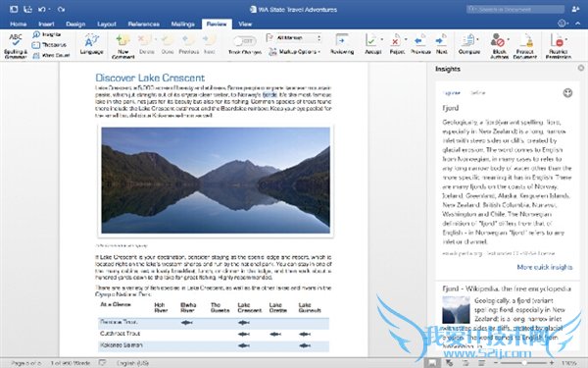
Task: Switch to the Design tab
Action: [75, 24]
